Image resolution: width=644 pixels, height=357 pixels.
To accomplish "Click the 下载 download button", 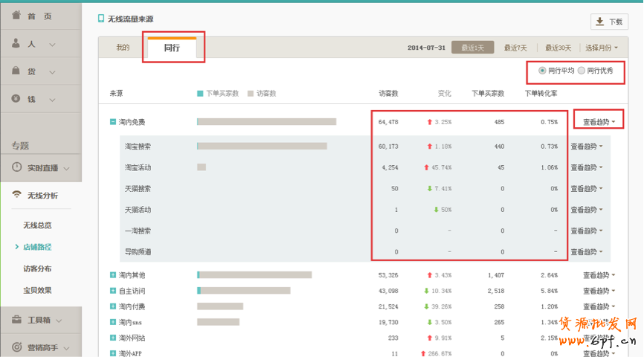I will pos(608,22).
